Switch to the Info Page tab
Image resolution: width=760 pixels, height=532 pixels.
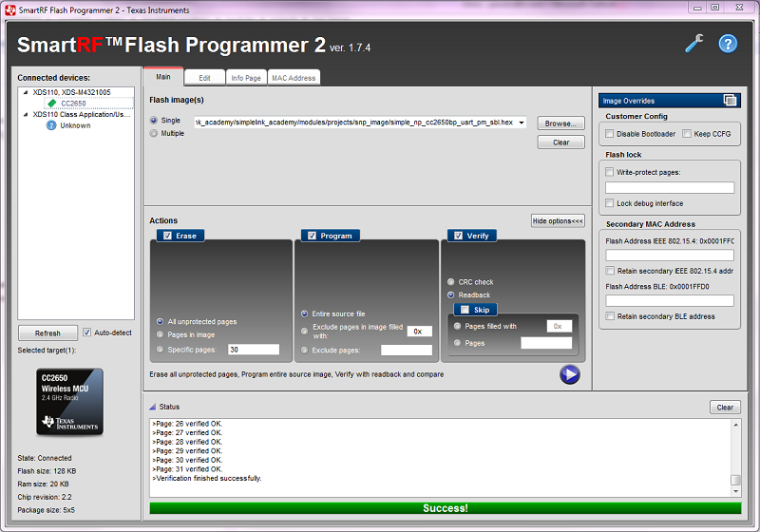pyautogui.click(x=246, y=78)
